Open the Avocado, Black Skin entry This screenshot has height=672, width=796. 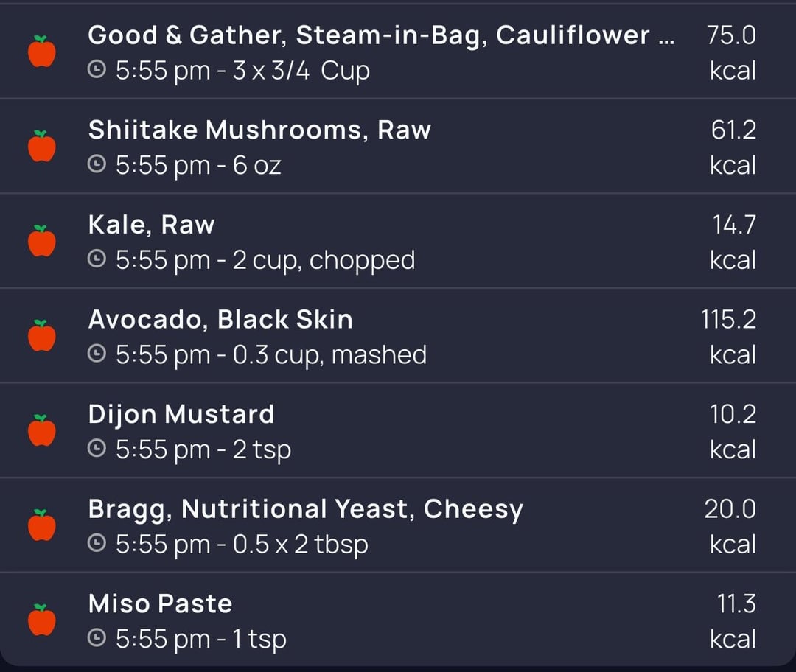[x=220, y=320]
